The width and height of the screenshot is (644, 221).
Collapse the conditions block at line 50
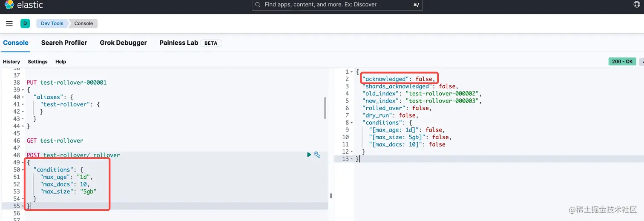(22, 169)
